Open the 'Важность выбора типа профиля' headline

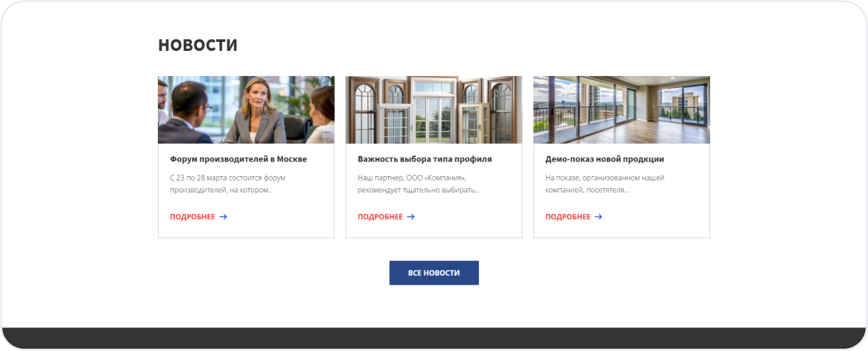(424, 159)
